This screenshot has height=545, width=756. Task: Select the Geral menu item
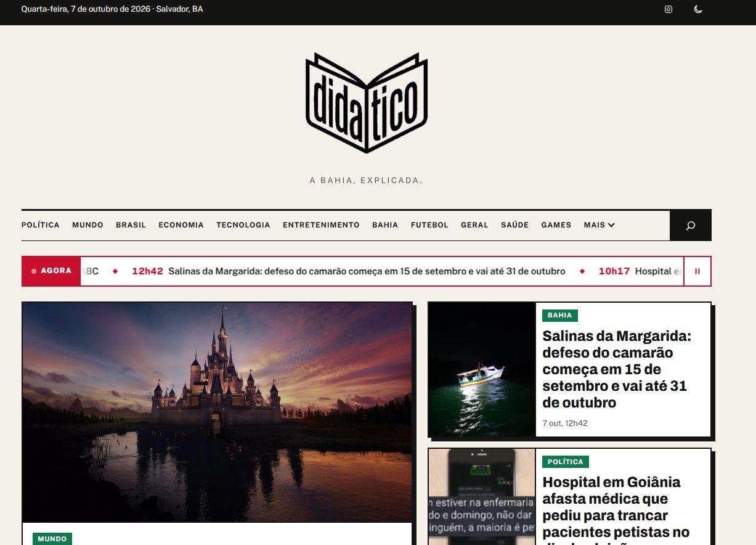point(474,225)
